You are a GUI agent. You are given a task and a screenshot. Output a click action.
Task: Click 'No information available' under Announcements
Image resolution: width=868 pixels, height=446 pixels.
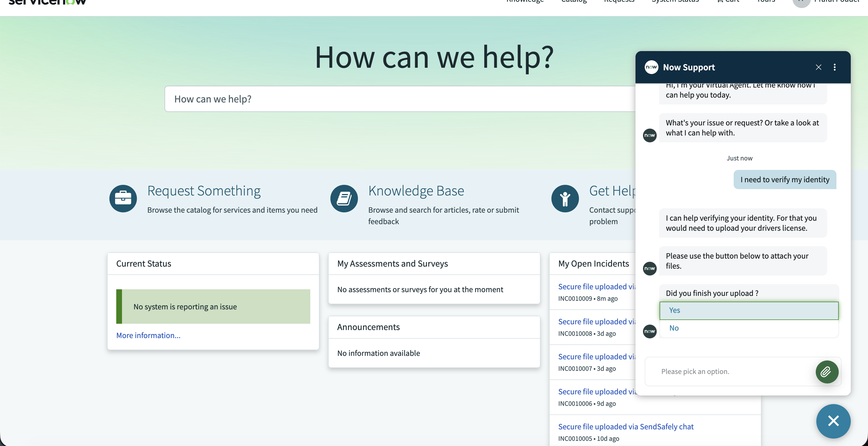378,353
